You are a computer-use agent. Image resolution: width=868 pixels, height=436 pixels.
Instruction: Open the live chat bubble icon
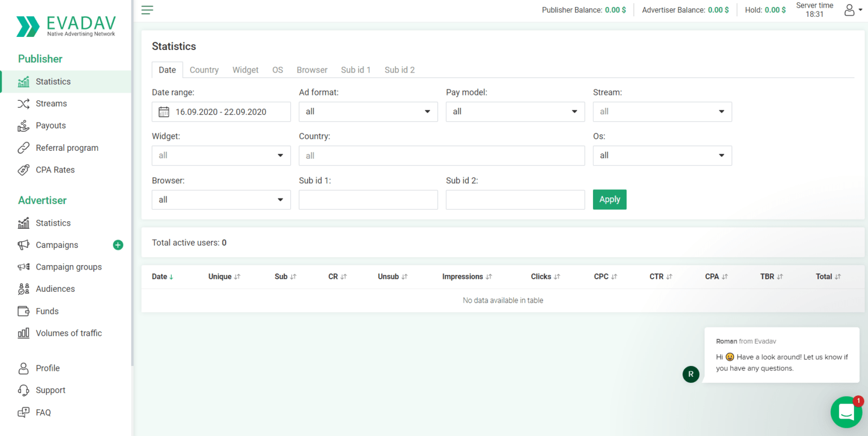point(846,412)
